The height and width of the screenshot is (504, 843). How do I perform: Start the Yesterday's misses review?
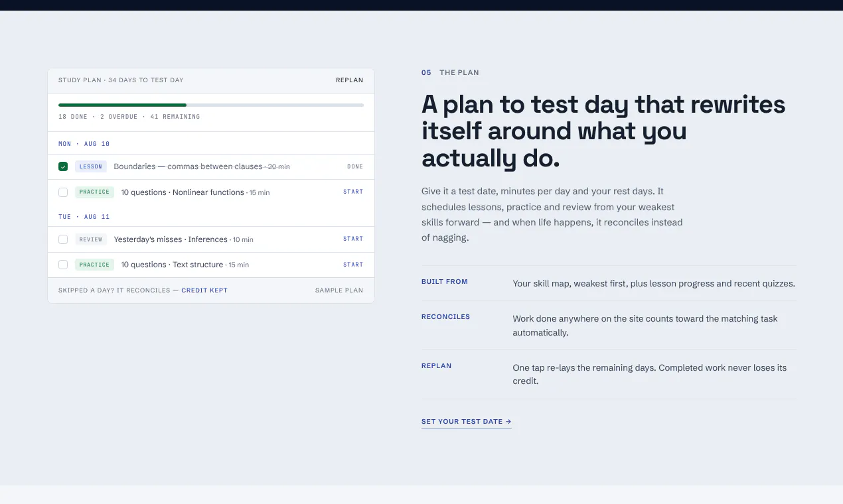pos(353,239)
